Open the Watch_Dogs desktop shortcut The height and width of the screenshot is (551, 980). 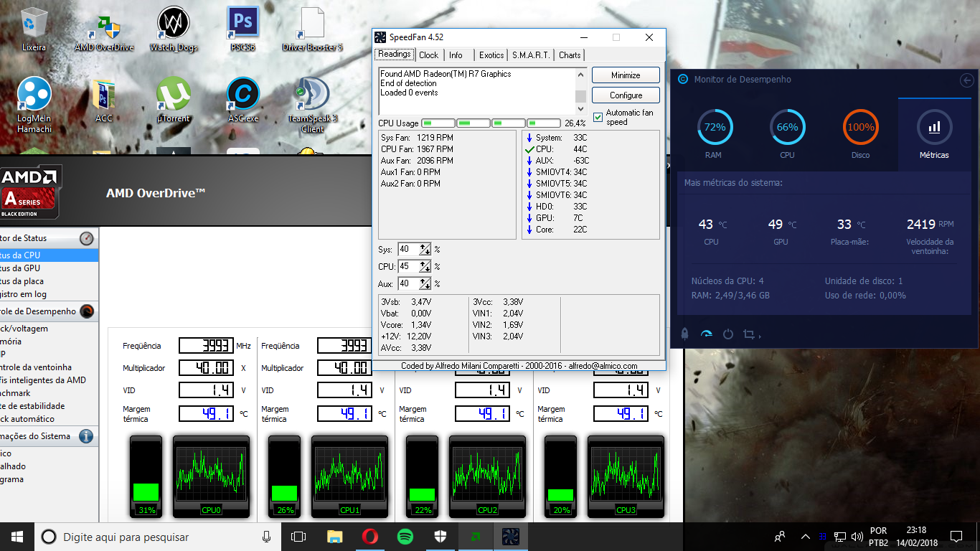pyautogui.click(x=174, y=29)
